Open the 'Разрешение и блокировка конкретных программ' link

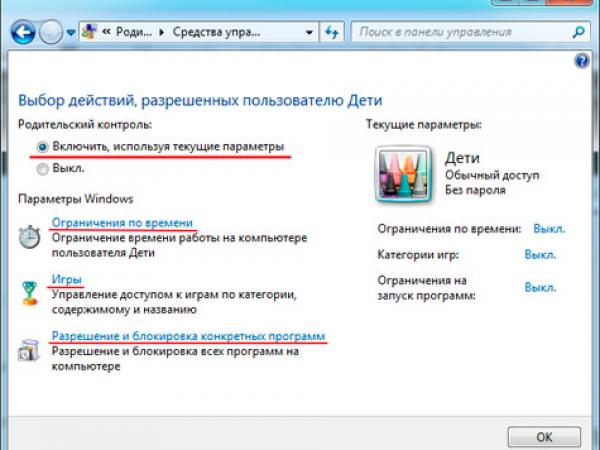(188, 337)
